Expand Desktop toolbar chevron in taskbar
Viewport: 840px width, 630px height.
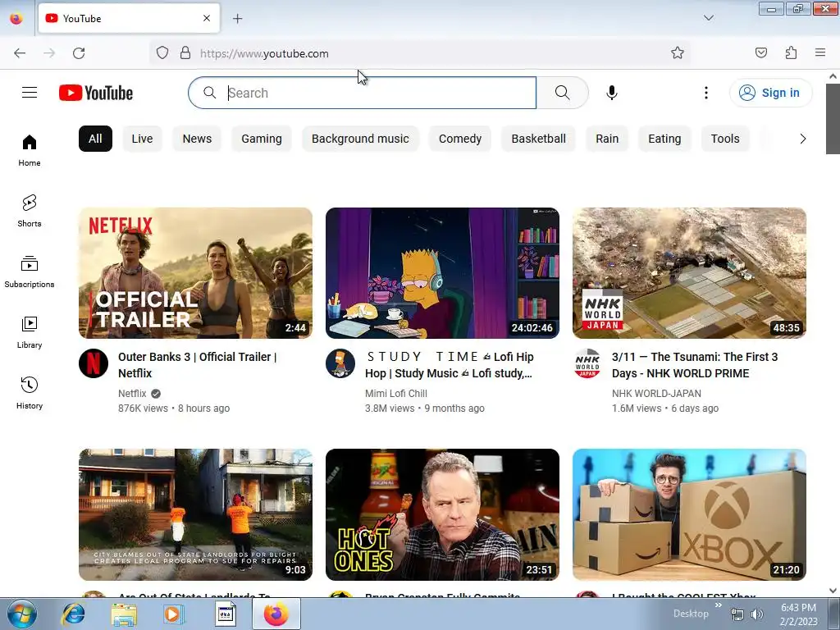pos(719,605)
